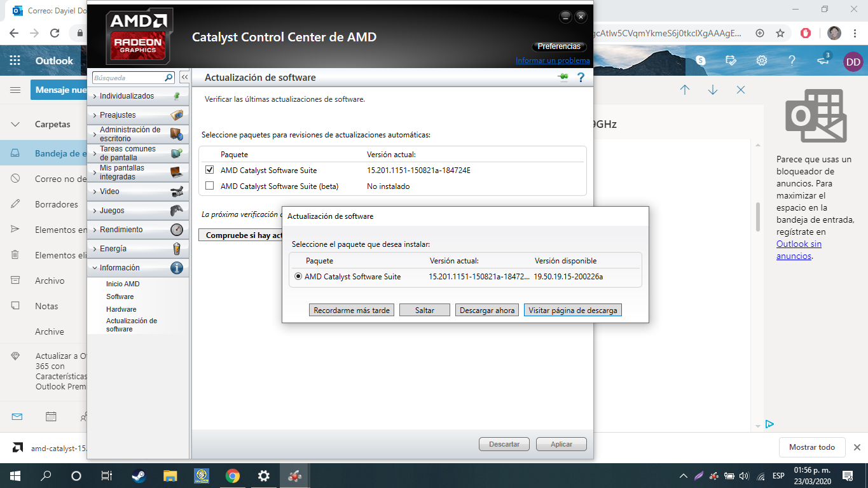Click Recordarme más tarde button
Image resolution: width=868 pixels, height=488 pixels.
(x=352, y=310)
